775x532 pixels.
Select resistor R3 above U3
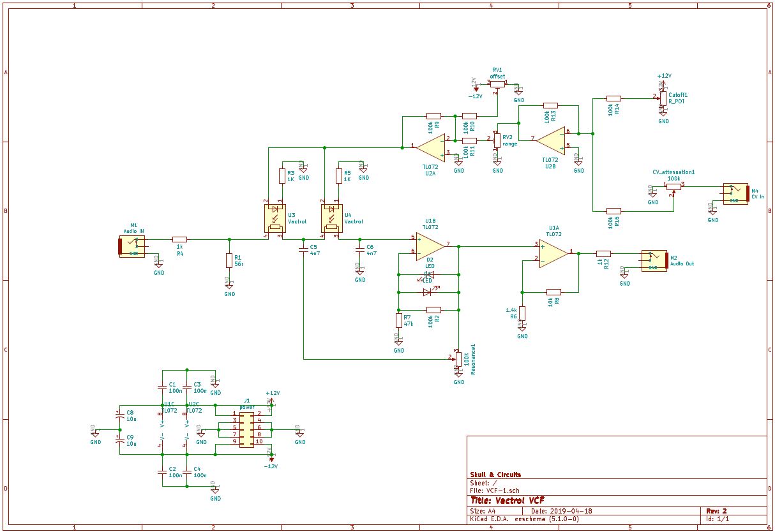282,175
